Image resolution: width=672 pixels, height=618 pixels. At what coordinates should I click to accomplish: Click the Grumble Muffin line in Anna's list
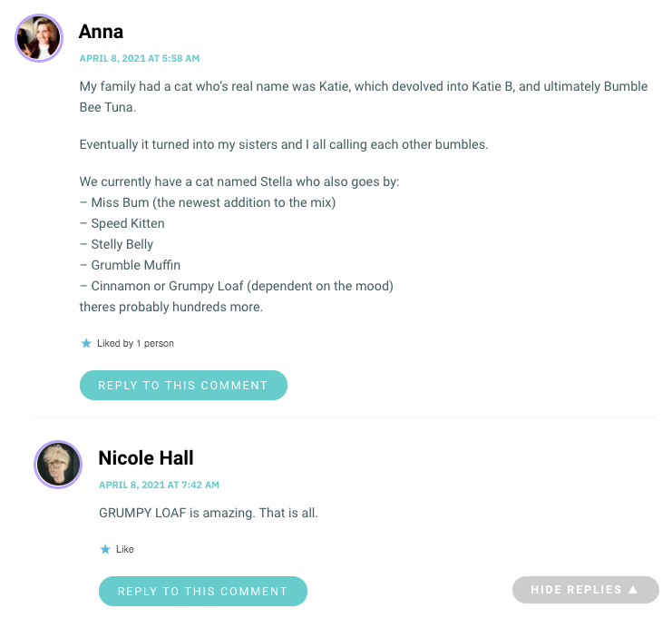[130, 265]
